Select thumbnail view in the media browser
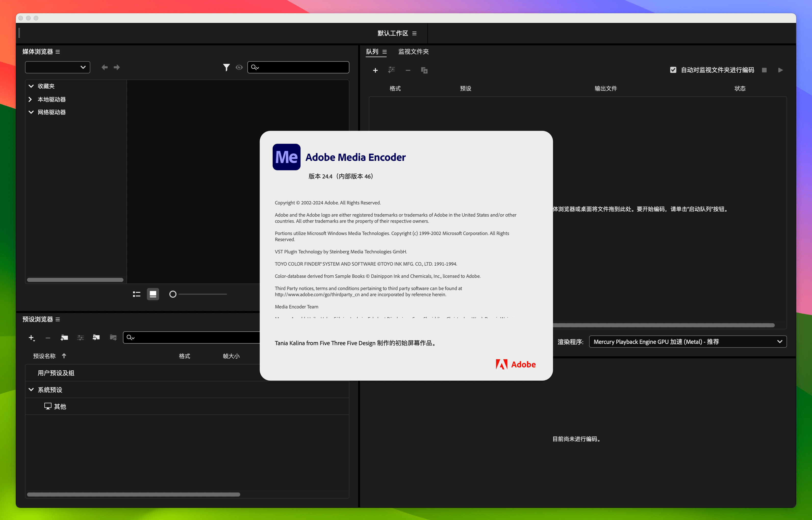Viewport: 812px width, 520px height. pos(153,294)
